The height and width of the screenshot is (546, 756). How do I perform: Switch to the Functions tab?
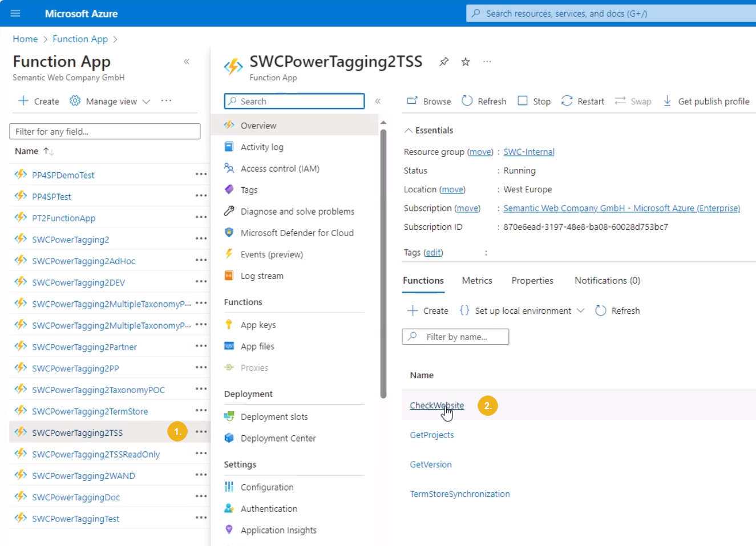[423, 281]
